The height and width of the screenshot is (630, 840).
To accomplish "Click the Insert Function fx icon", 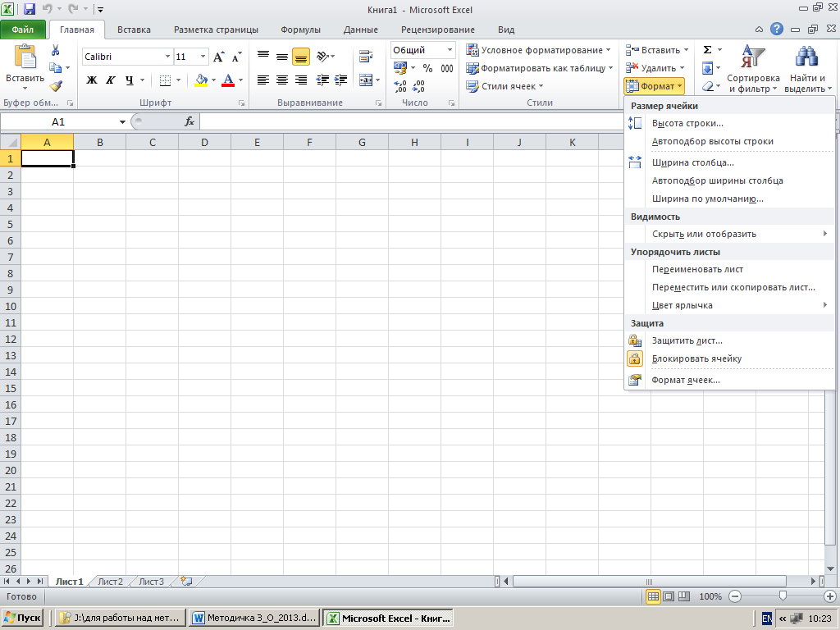I will [189, 121].
